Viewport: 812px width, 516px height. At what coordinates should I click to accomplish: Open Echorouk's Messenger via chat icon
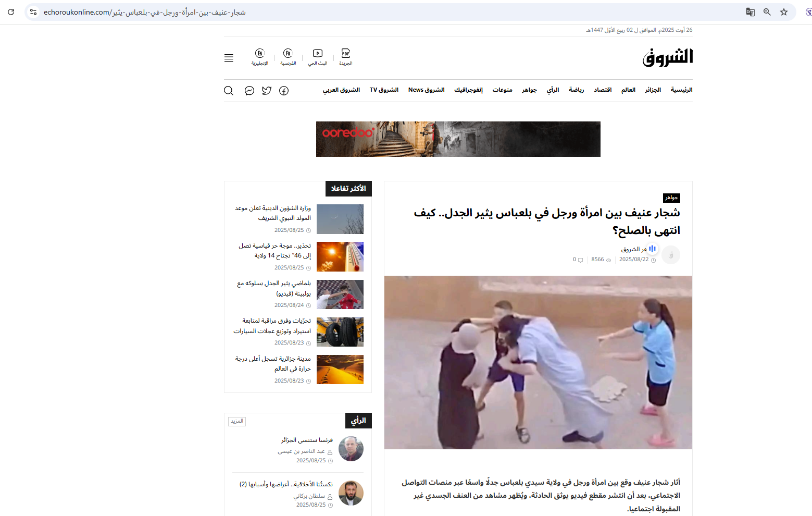click(x=249, y=90)
